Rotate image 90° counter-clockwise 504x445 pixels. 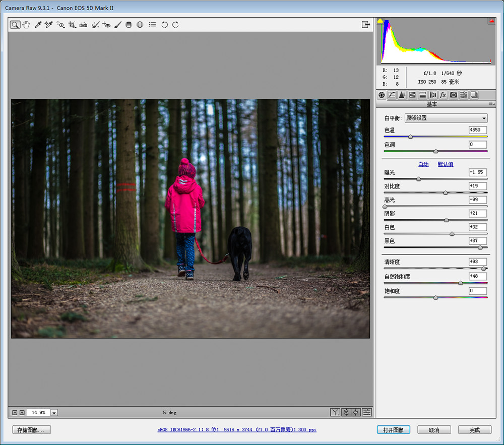[164, 25]
